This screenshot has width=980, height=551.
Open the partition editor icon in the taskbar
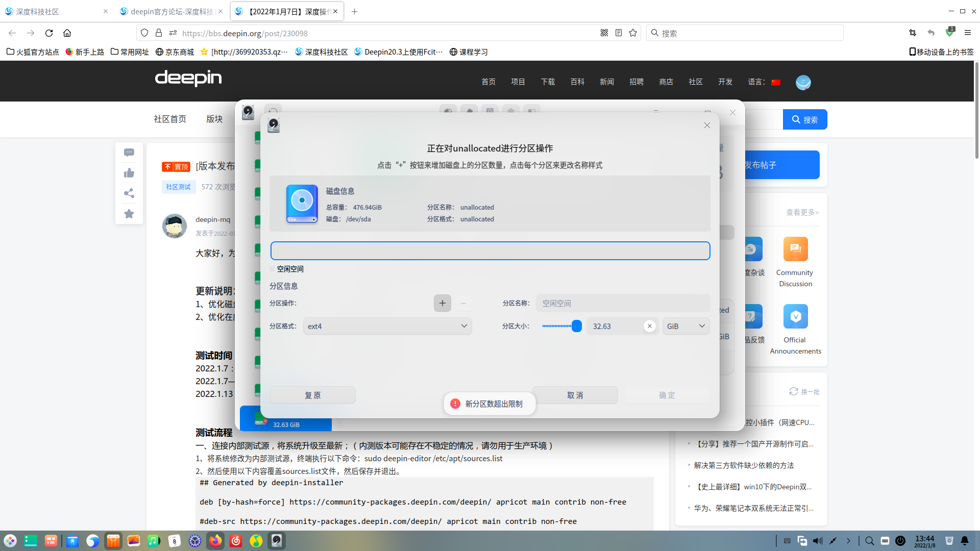(276, 541)
